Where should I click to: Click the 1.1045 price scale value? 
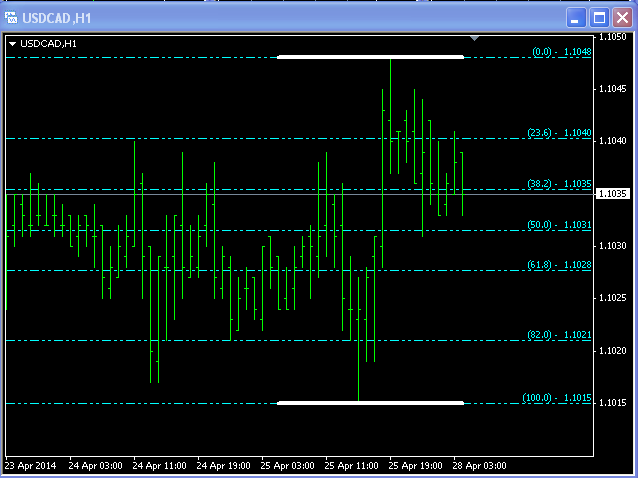click(612, 89)
